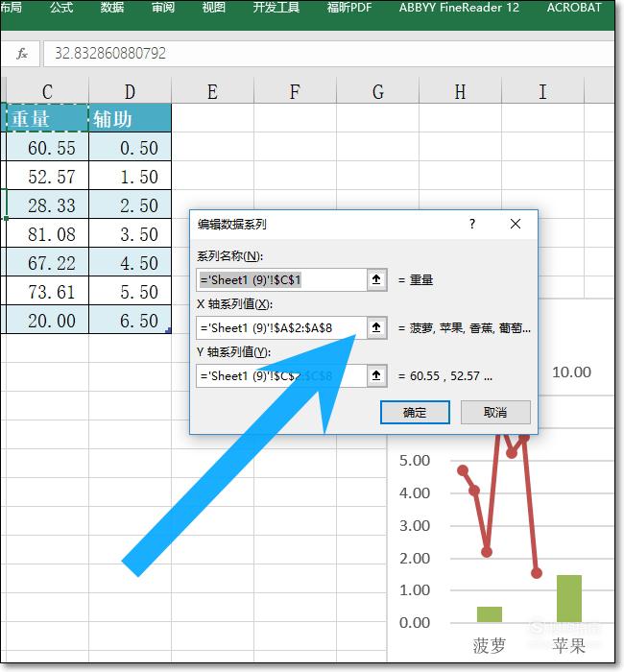Select column G header
This screenshot has height=672, width=624.
(377, 91)
